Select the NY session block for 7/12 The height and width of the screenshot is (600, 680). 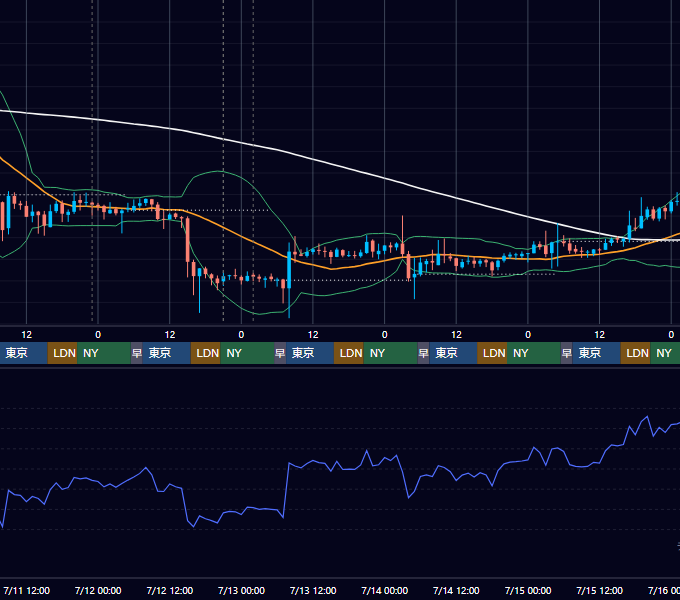coord(247,353)
